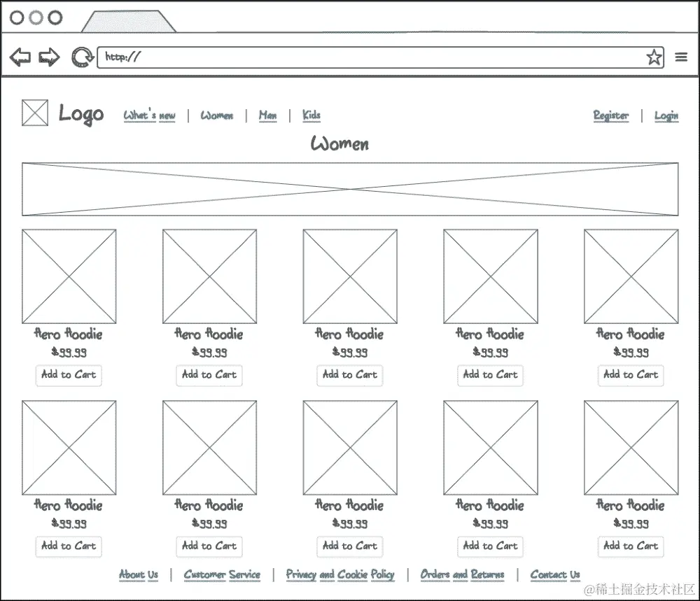Open fifth product image in top row
This screenshot has width=700, height=601.
click(631, 276)
